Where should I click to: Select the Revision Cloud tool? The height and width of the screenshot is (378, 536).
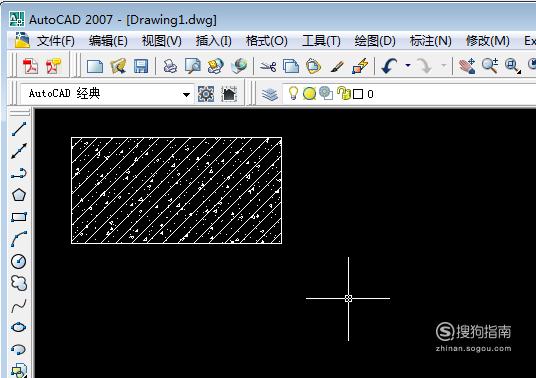19,283
